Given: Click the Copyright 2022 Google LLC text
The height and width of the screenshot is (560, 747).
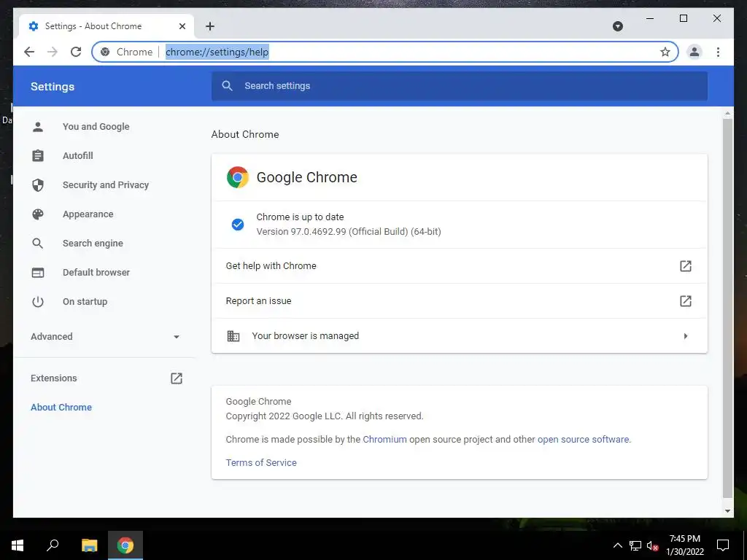Looking at the screenshot, I should [x=325, y=416].
